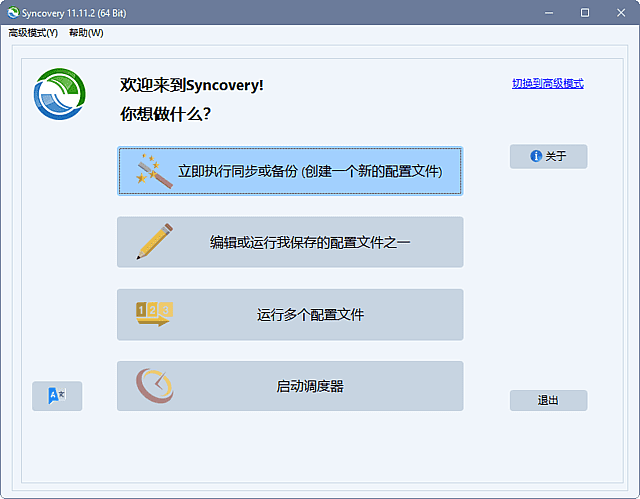Open the 高级模式(Y) menu
The height and width of the screenshot is (499, 640).
tap(33, 33)
